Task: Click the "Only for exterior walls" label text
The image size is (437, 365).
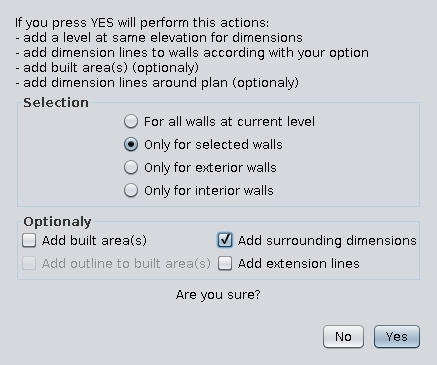Action: pyautogui.click(x=210, y=168)
